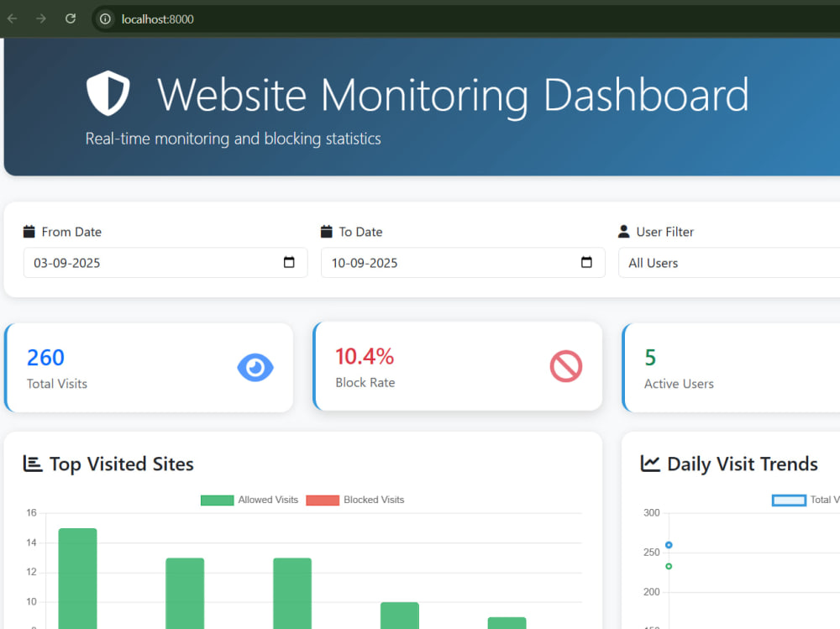
Task: Click the localhost:8000 address bar
Action: click(466, 19)
